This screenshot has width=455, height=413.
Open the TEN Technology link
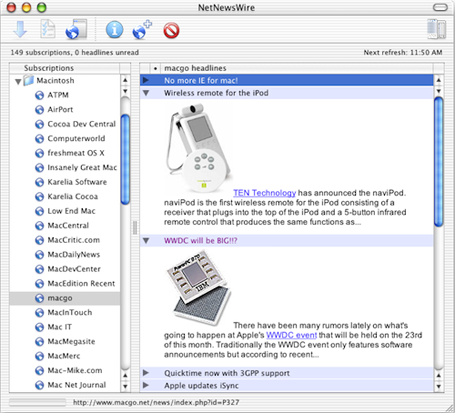[x=264, y=193]
